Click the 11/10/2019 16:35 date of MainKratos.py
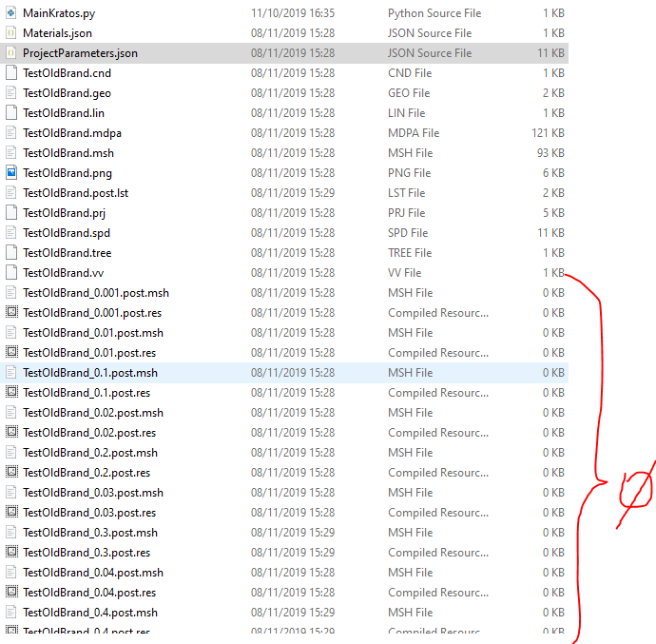 [293, 13]
